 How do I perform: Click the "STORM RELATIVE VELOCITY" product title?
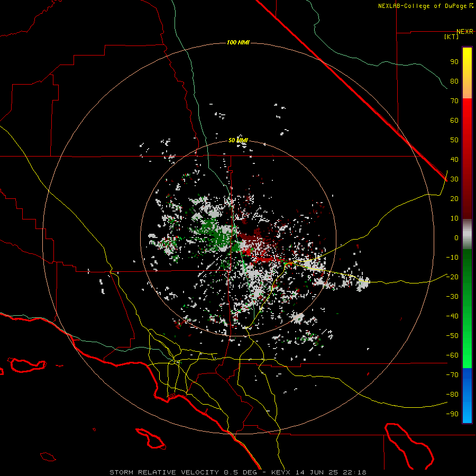coord(164,472)
